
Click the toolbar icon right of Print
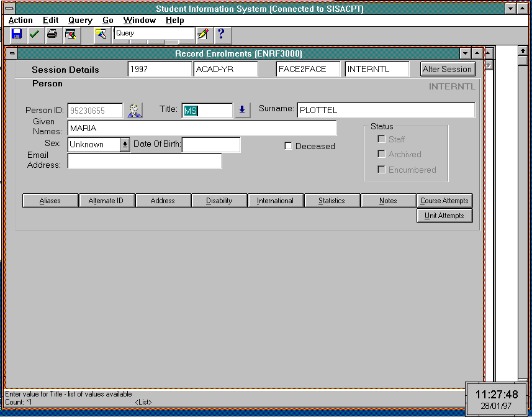(x=70, y=34)
